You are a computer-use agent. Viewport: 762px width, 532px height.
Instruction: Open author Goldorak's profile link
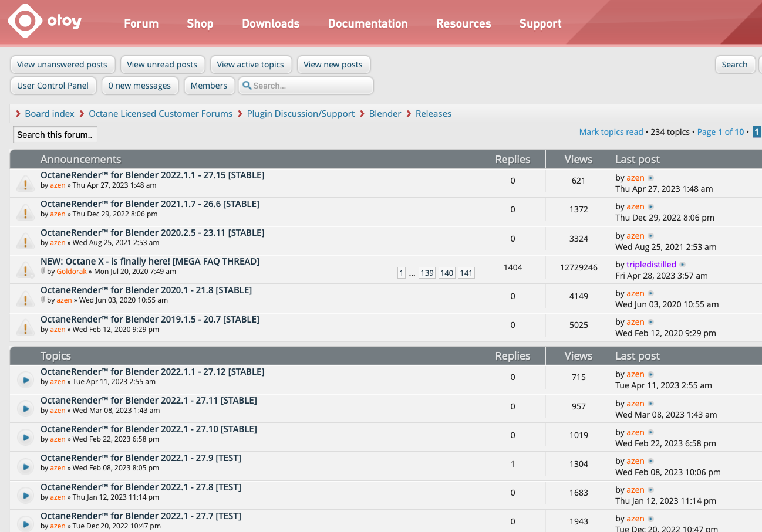point(72,272)
